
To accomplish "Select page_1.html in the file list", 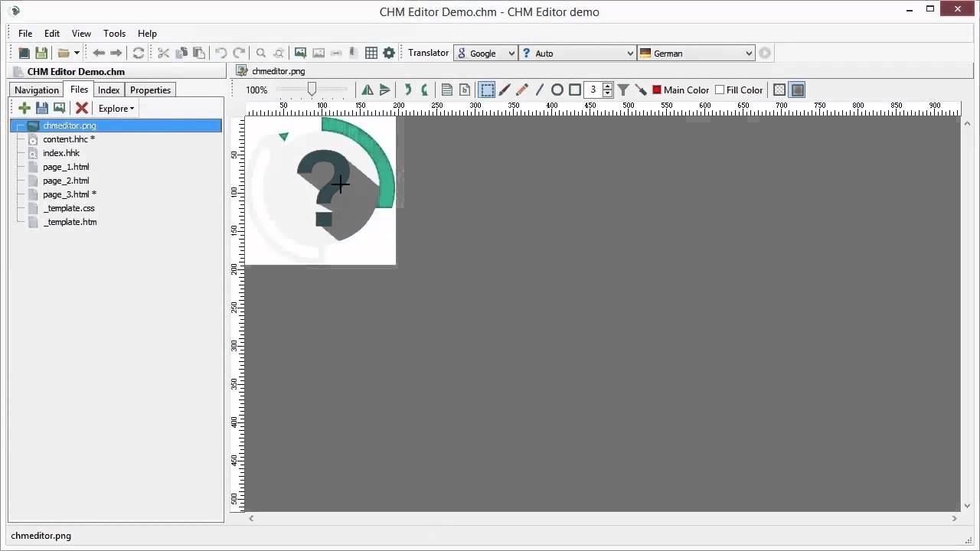I will point(66,167).
